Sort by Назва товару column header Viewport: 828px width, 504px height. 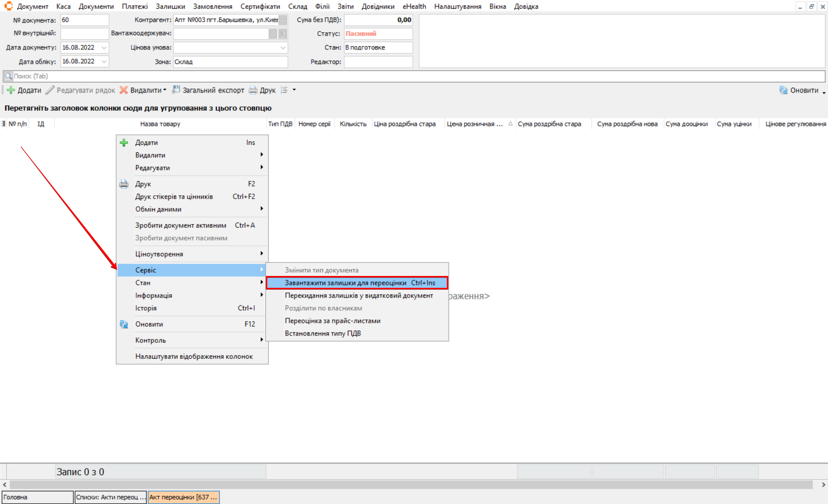(160, 124)
